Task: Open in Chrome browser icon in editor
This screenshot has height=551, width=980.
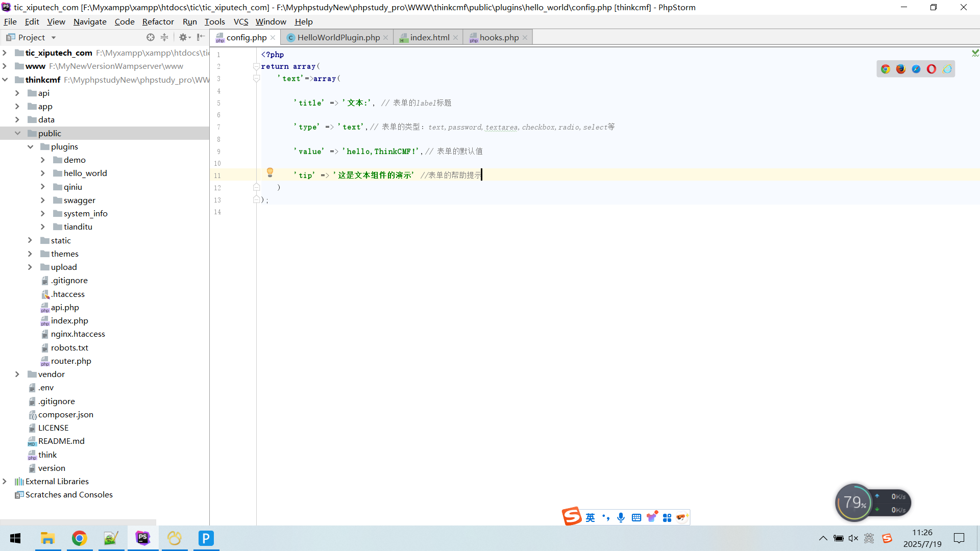Action: (886, 69)
